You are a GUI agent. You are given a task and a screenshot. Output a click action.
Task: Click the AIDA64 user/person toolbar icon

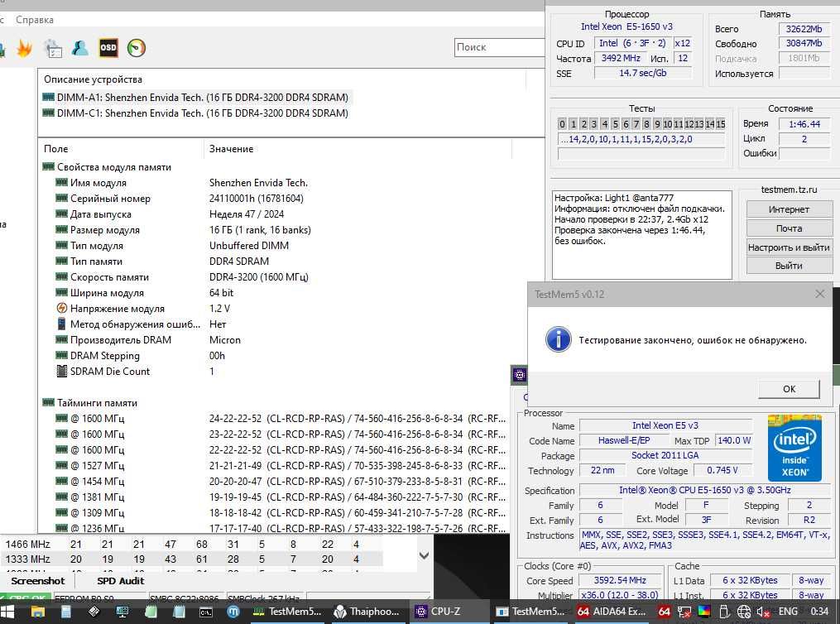[79, 48]
